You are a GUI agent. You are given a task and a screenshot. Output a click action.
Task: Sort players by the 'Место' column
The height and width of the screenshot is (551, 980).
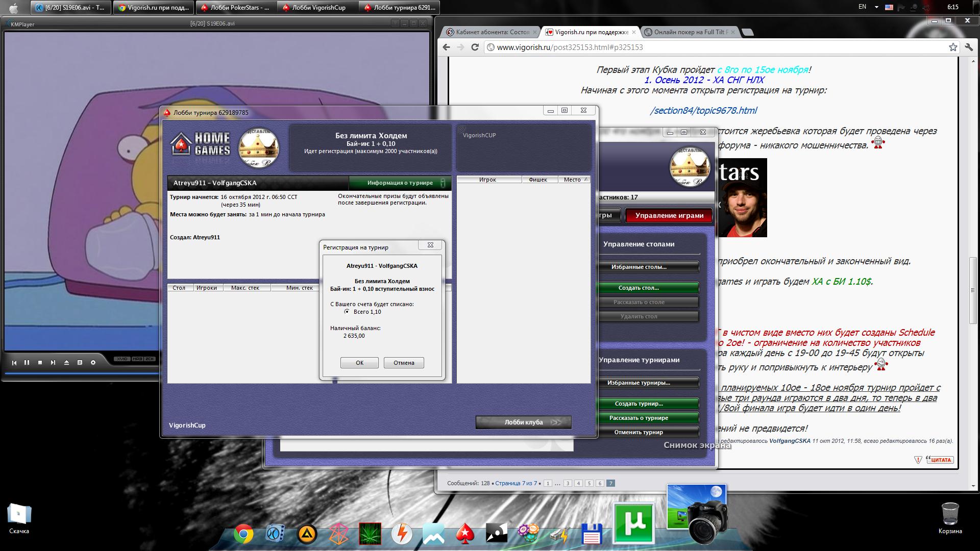(572, 180)
